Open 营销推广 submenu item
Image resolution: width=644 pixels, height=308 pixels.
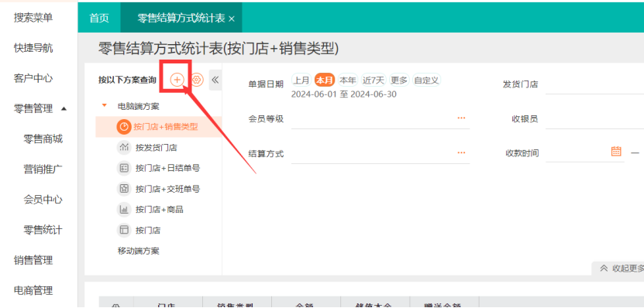[43, 169]
